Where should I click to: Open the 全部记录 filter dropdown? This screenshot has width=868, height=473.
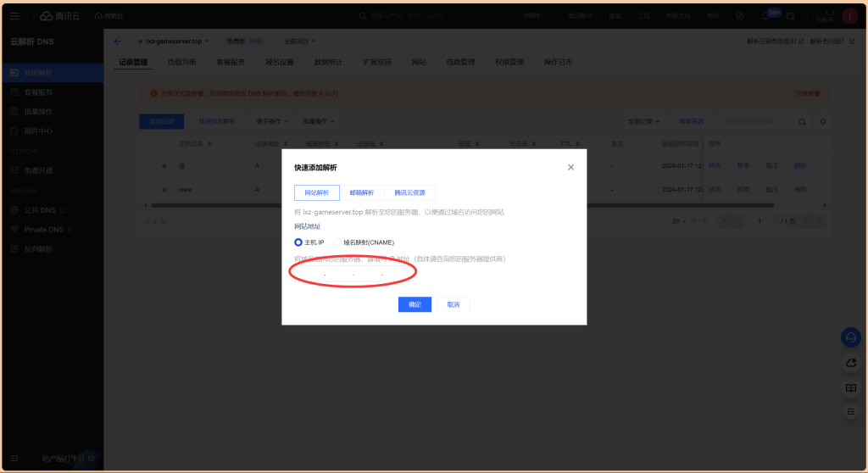644,122
